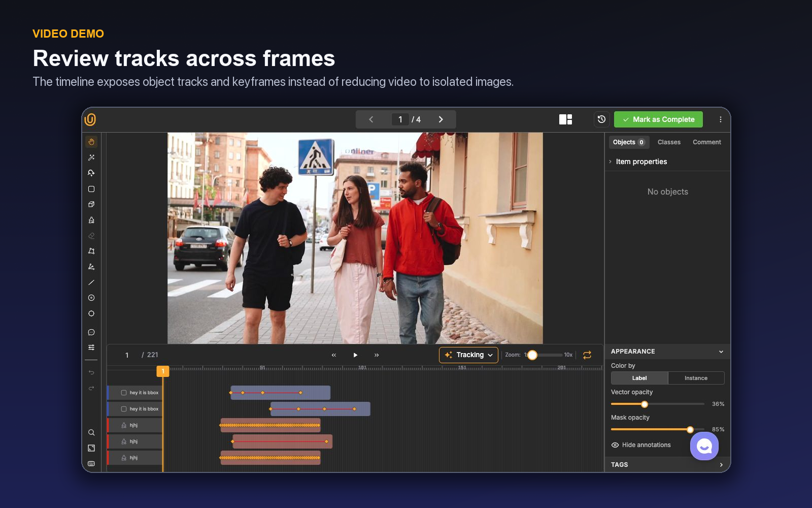Open the Tracking dropdown
Screen dimensions: 812x508
468,355
